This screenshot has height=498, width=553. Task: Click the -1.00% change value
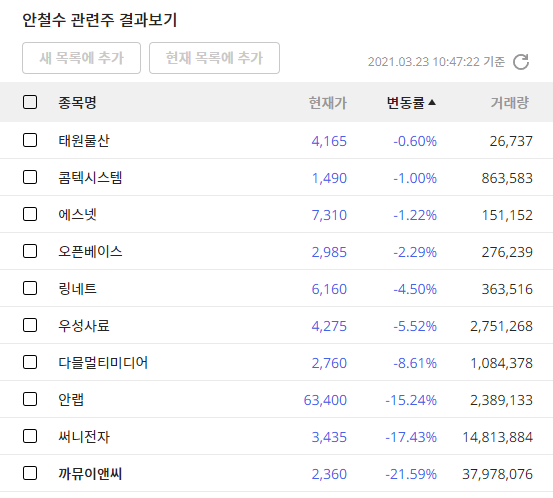coord(415,178)
